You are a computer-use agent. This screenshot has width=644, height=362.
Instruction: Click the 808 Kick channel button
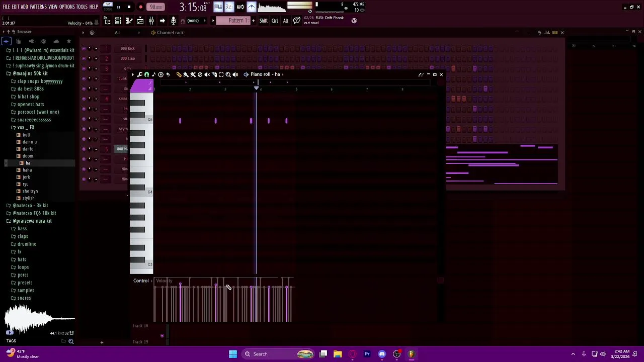127,48
